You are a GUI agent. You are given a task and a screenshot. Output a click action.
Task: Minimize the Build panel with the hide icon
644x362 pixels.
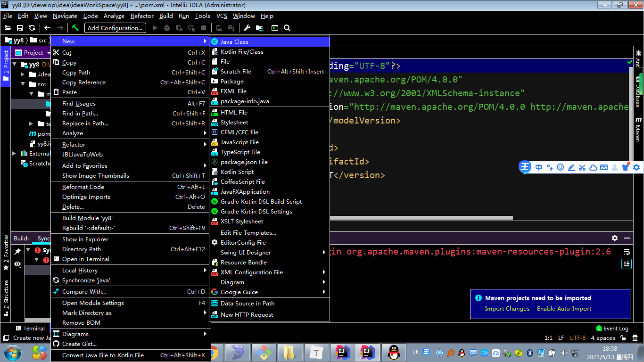(627, 238)
